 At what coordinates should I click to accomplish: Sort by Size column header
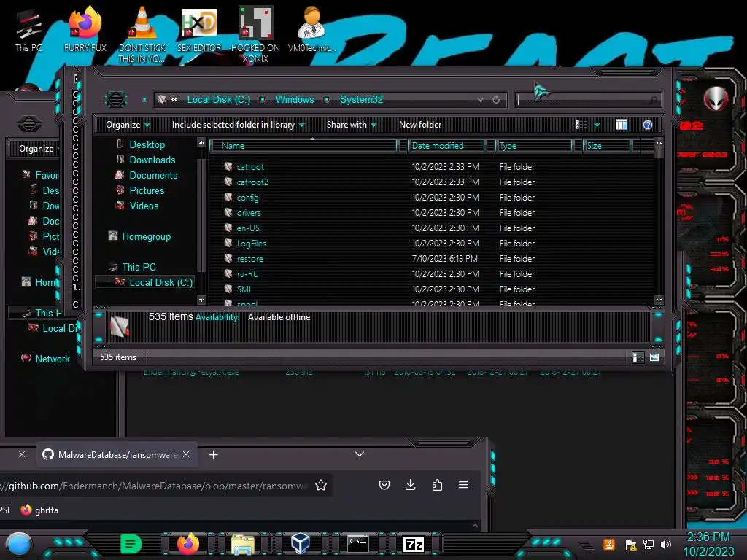click(x=607, y=146)
